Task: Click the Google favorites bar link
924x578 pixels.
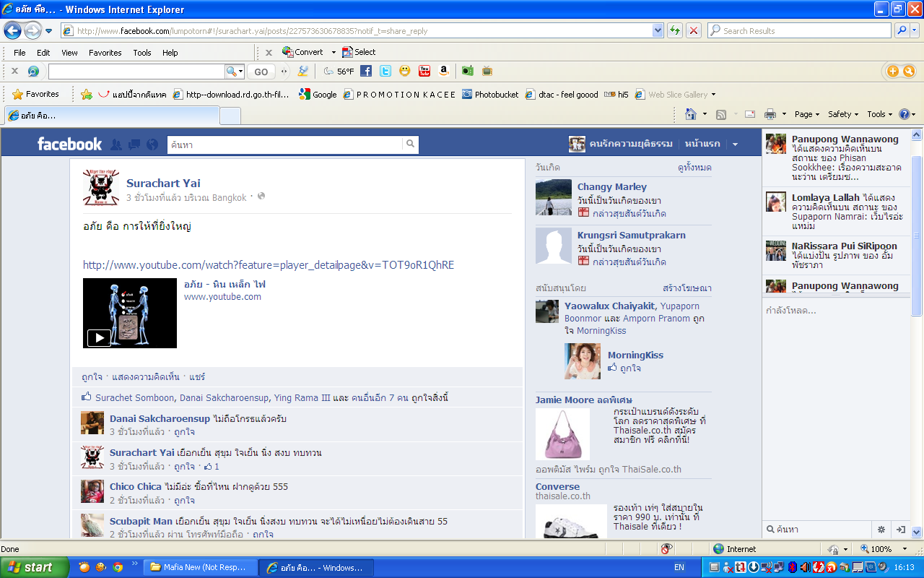Action: (318, 95)
